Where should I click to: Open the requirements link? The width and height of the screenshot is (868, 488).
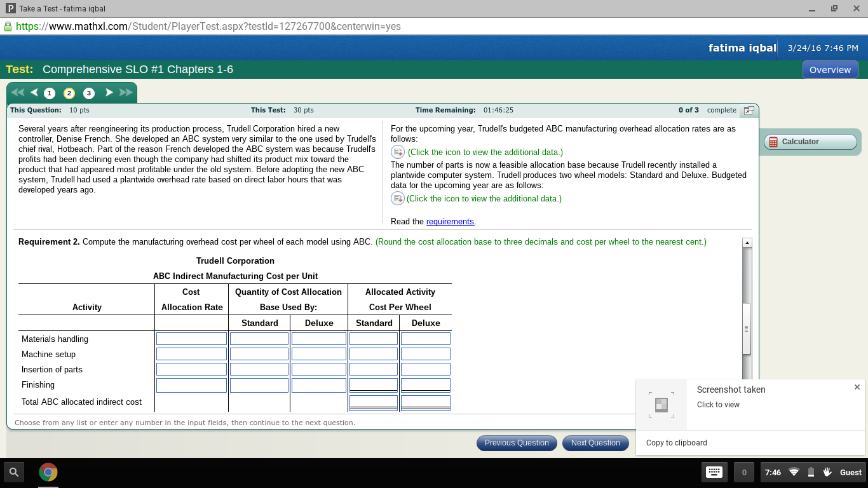450,221
